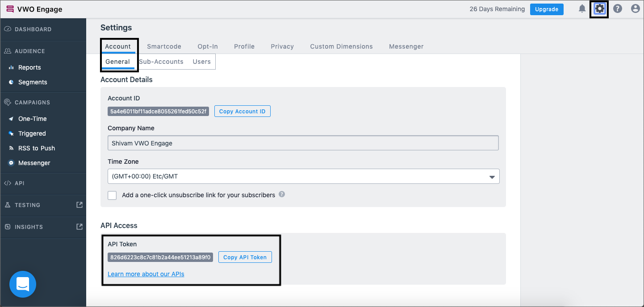Click the Audience people icon

(8, 51)
